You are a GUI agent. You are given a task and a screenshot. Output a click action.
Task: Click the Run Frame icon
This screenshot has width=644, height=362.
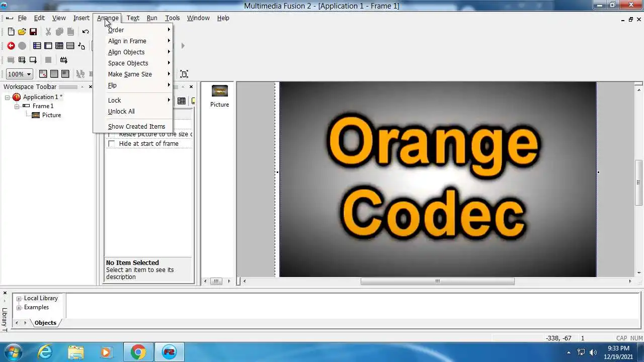tap(33, 60)
